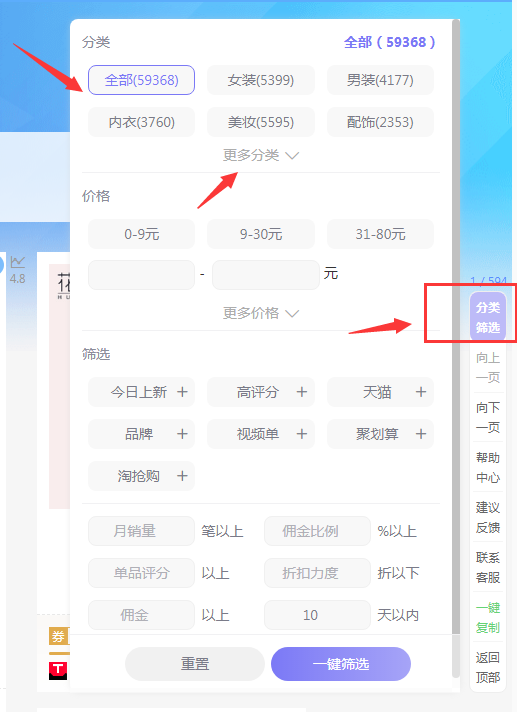Viewport: 517px width, 712px height.
Task: Click the plus icon beside 聚划算
Action: (421, 434)
